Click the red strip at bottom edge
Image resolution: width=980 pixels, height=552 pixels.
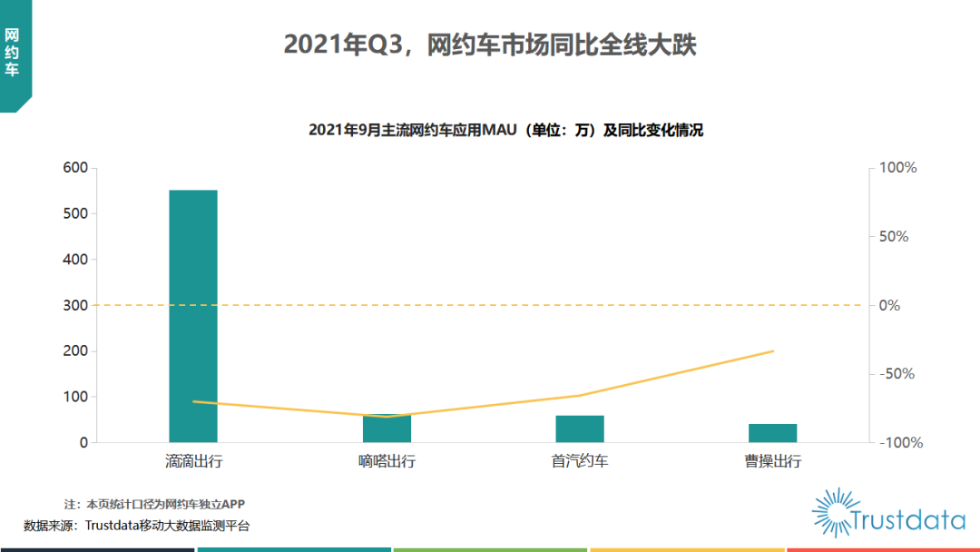coord(883,549)
